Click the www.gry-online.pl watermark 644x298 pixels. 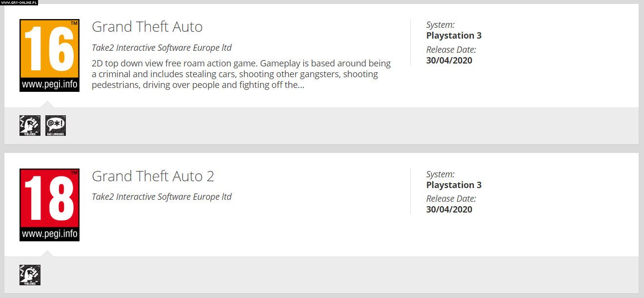point(19,2)
